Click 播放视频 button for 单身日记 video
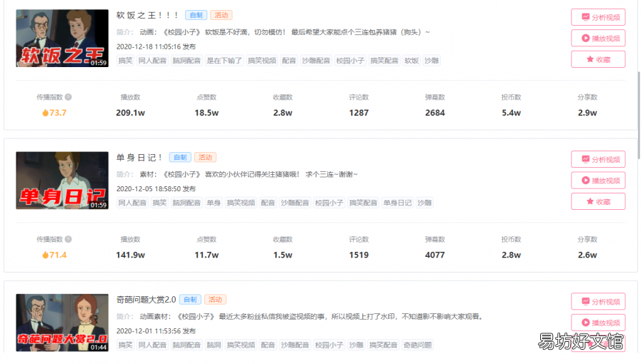 598,181
